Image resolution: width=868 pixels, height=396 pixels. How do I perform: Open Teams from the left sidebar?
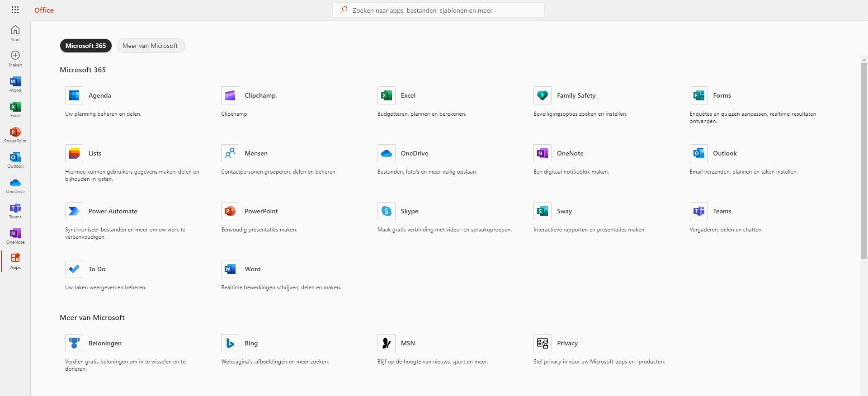point(15,211)
